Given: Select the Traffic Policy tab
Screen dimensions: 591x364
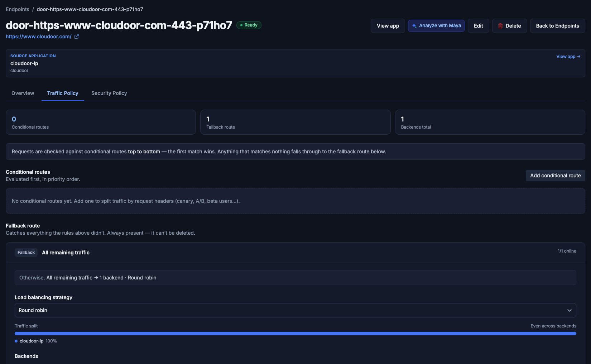Looking at the screenshot, I should click(63, 93).
